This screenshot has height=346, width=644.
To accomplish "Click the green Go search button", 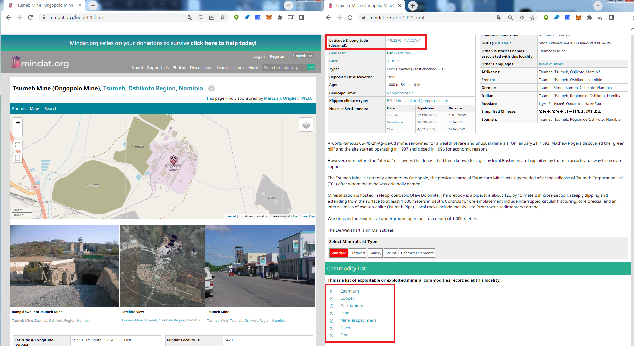I will click(x=311, y=67).
